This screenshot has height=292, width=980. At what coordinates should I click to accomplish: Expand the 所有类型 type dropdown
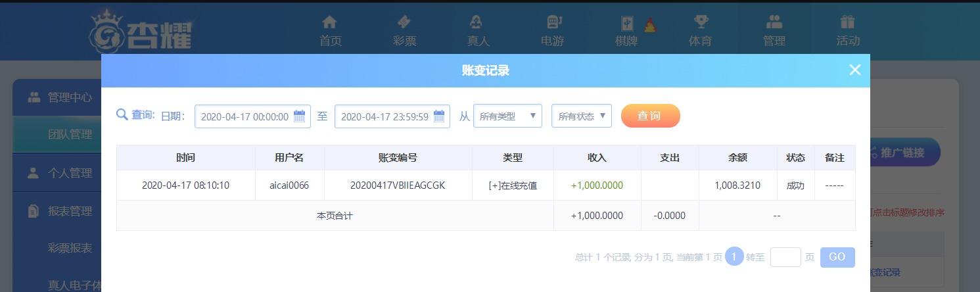(x=507, y=116)
